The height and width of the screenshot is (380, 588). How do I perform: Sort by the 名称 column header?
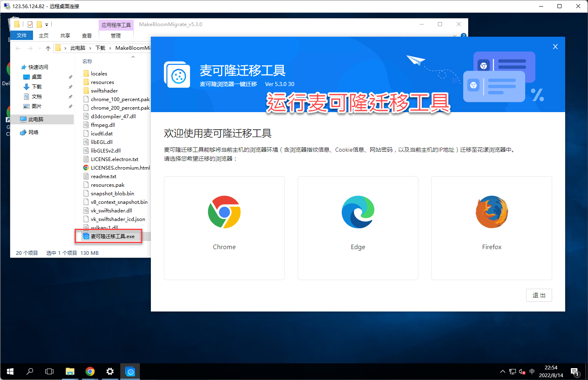tap(87, 62)
